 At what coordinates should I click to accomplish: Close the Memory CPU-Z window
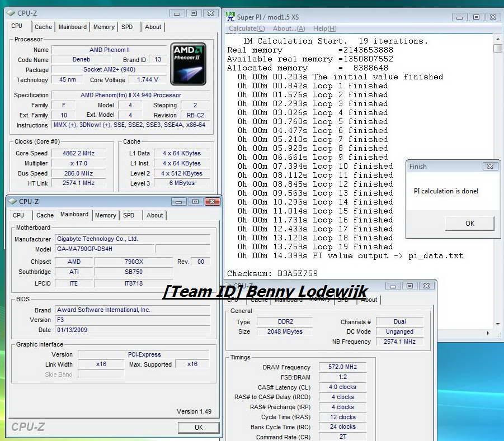(x=426, y=286)
